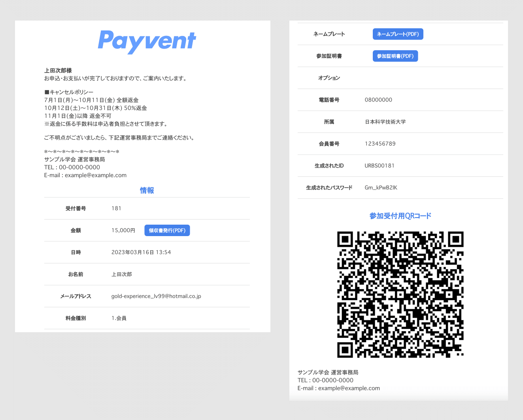Select the generated password value Gm_kPwB2IK
The height and width of the screenshot is (420, 523).
(x=381, y=188)
